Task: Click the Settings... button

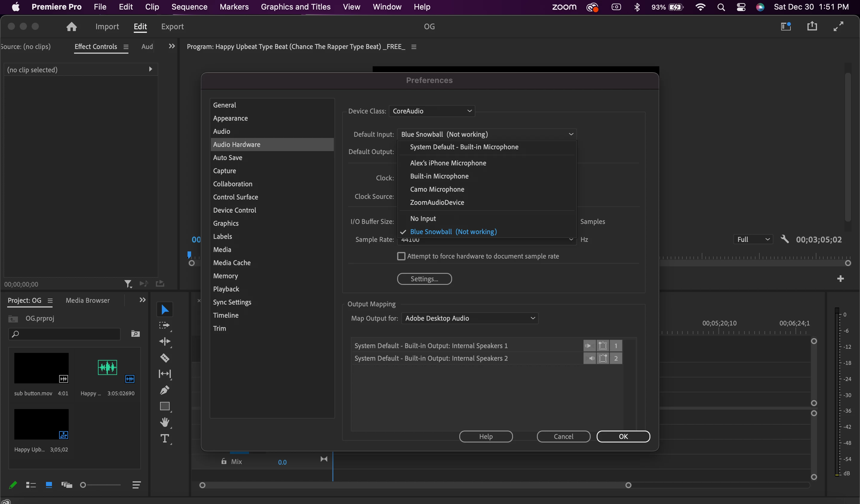Action: click(x=424, y=279)
